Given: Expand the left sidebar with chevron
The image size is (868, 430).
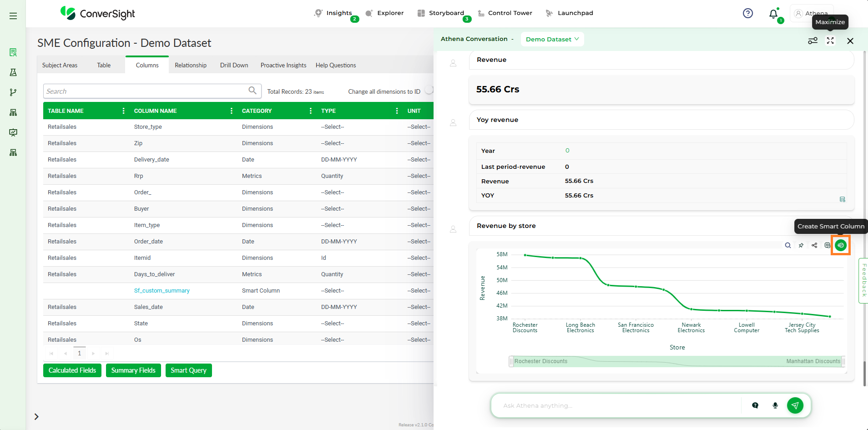Looking at the screenshot, I should [36, 416].
